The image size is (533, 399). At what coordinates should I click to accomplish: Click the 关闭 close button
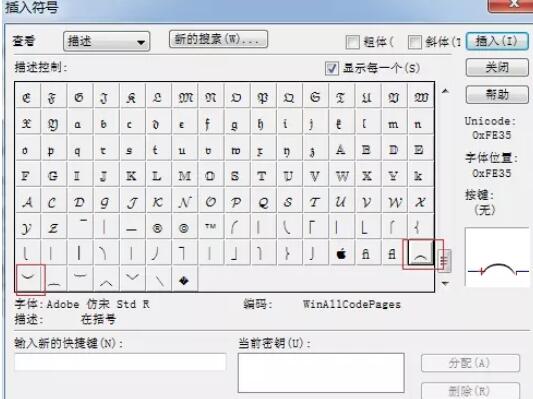tap(497, 68)
